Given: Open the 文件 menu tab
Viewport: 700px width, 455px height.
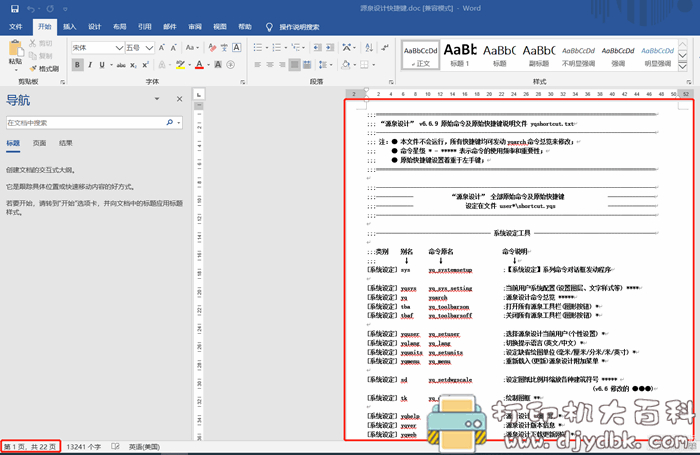Looking at the screenshot, I should click(16, 27).
